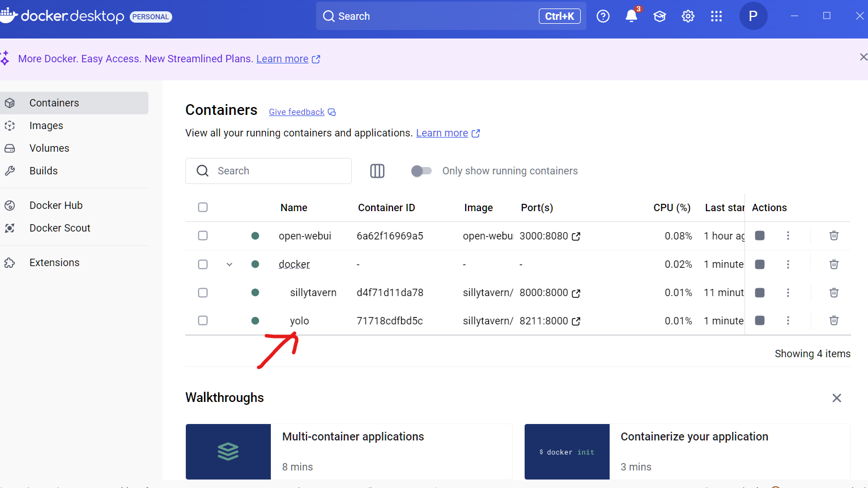
Task: Click the Port(s) column header
Action: [x=537, y=208]
